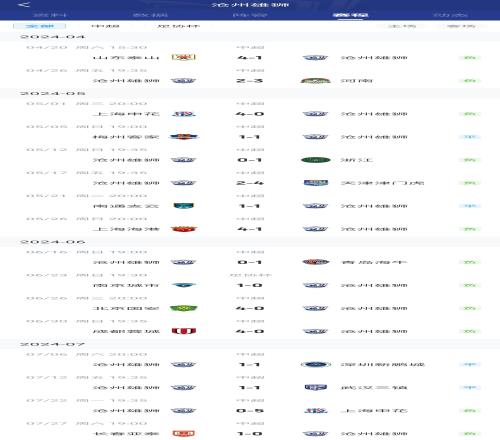
Task: Open the green 浙江 team logo
Action: pos(315,160)
